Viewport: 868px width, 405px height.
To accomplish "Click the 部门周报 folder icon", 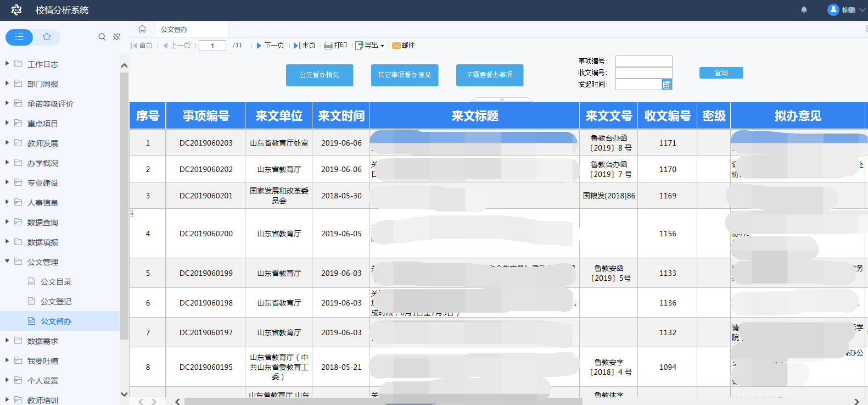I will (x=18, y=84).
